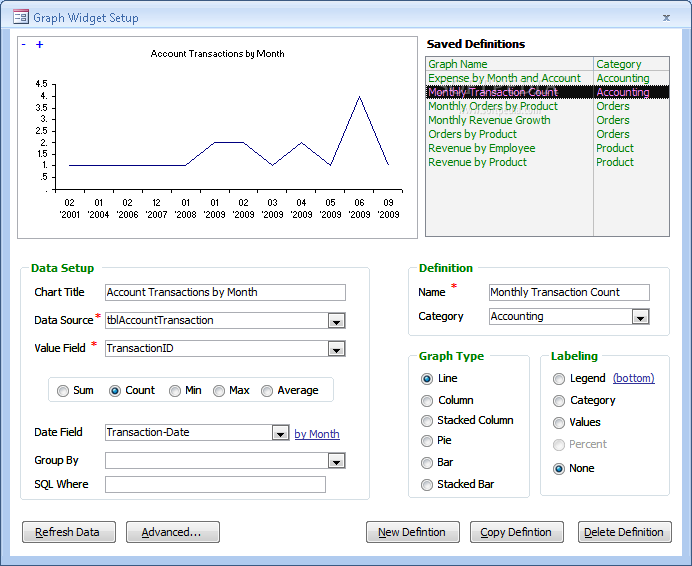Viewport: 692px width, 566px height.
Task: Click the Refresh Data button
Action: [x=69, y=532]
